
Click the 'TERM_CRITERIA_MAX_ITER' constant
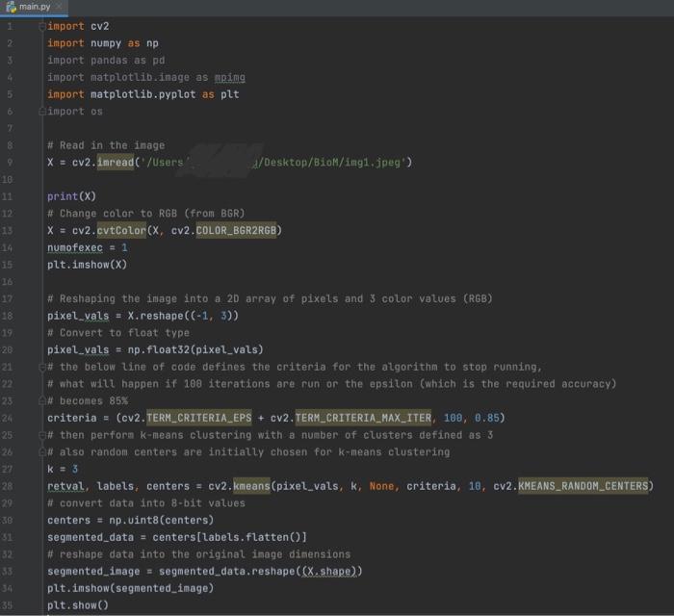click(363, 418)
